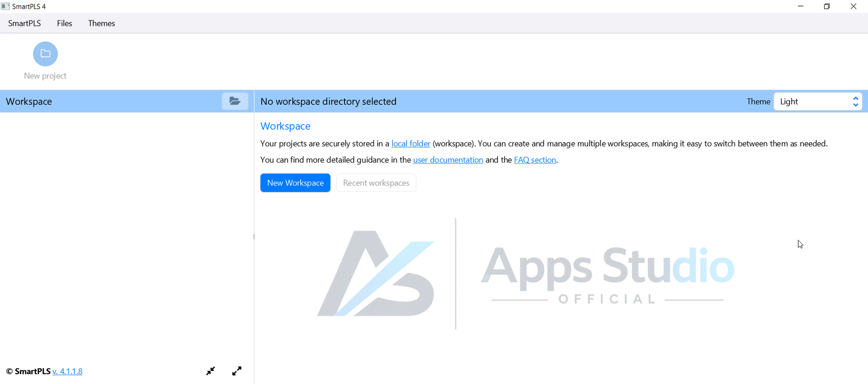
Task: Open the user documentation link
Action: (448, 160)
